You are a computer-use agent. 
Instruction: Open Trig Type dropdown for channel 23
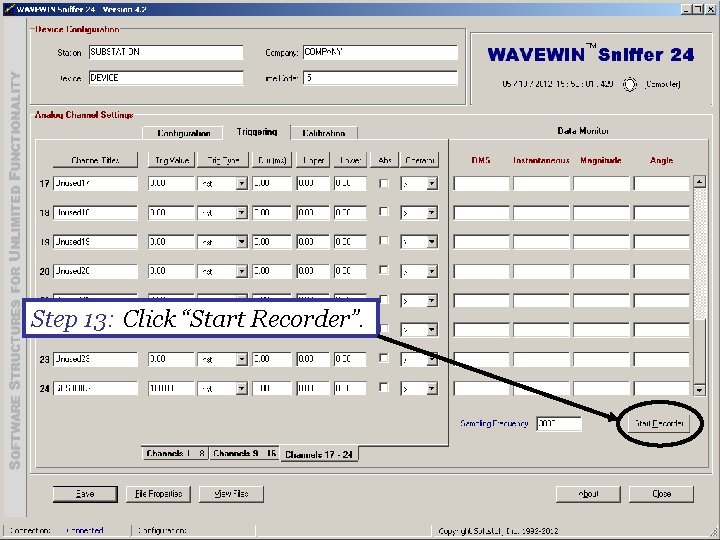click(242, 359)
